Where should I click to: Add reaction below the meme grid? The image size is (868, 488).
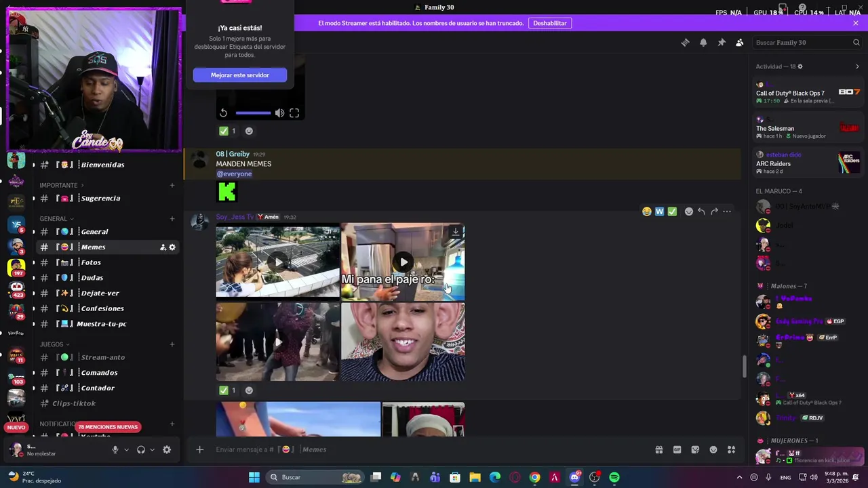click(x=249, y=390)
